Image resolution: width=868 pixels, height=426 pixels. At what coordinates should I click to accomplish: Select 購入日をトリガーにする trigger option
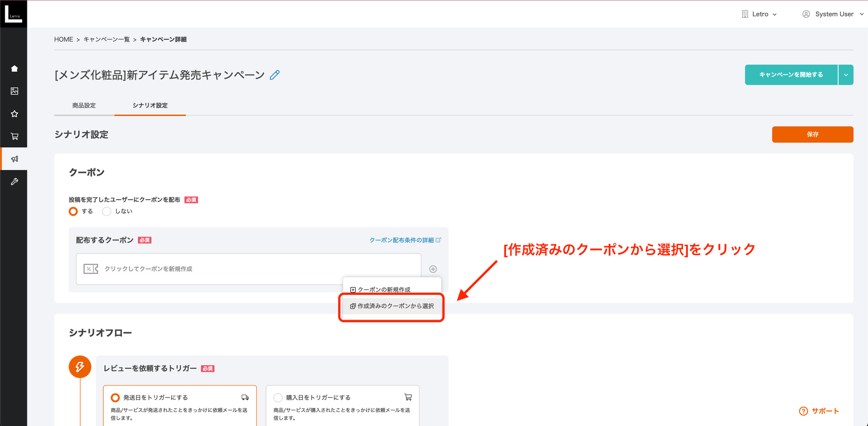[277, 397]
